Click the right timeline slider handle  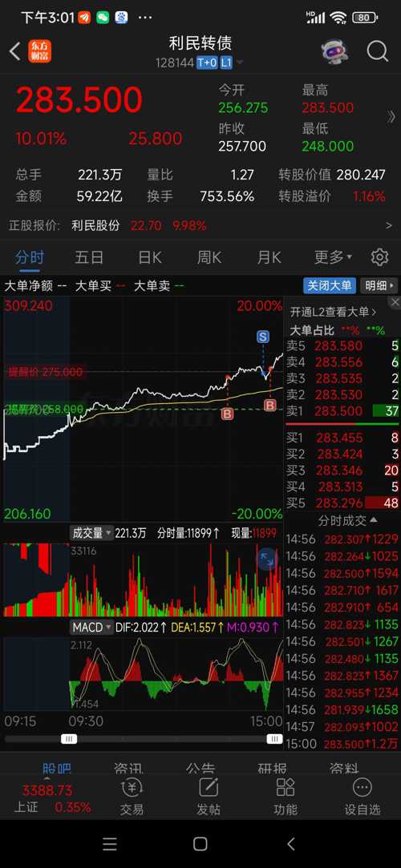[274, 739]
